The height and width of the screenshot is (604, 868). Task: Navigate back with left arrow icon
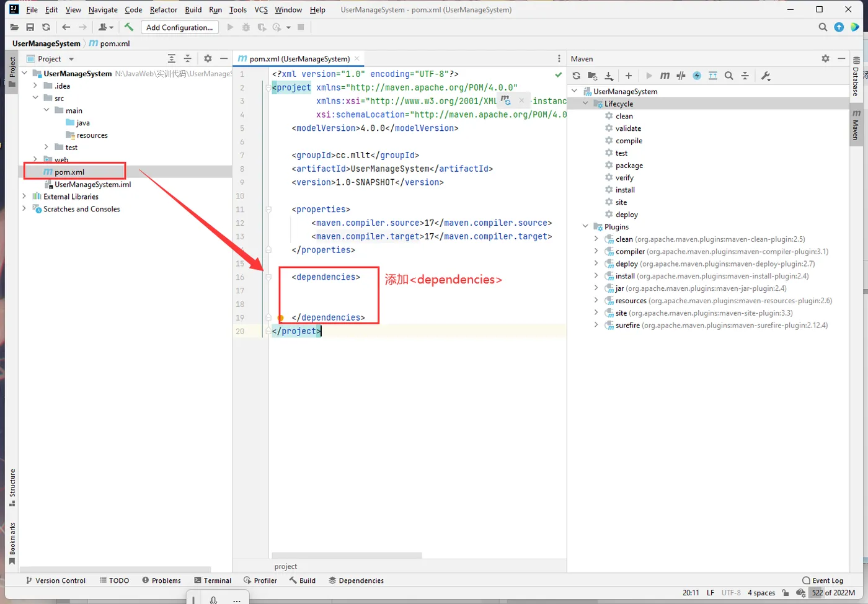[x=66, y=27]
